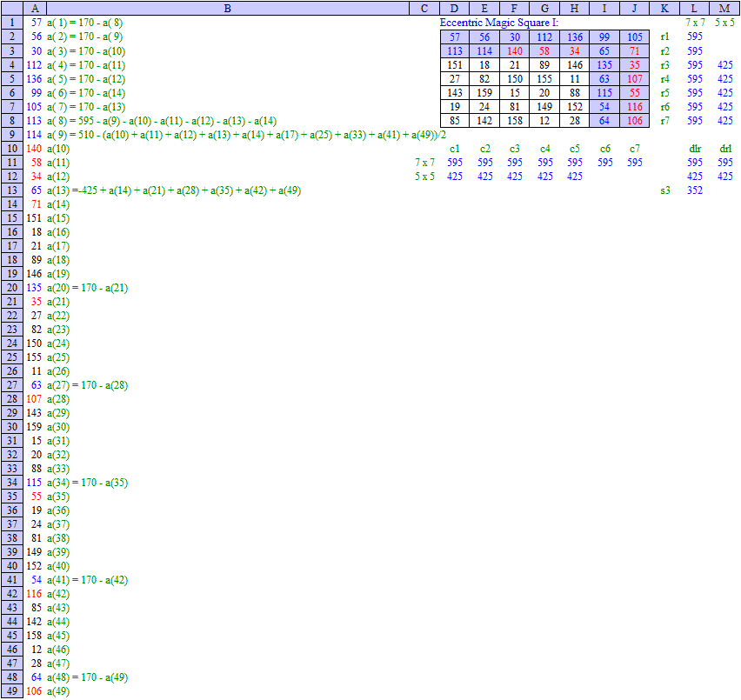Click magic square cell 57

[x=455, y=37]
